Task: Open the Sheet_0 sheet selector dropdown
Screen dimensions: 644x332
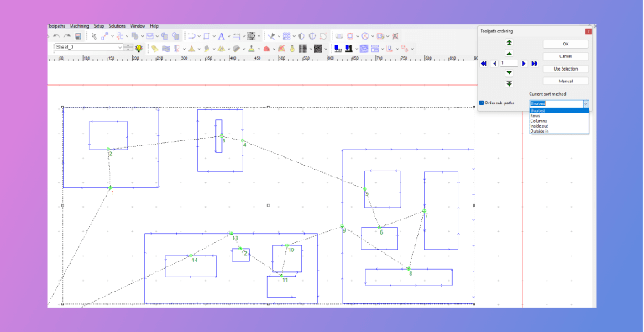Action: (89, 47)
